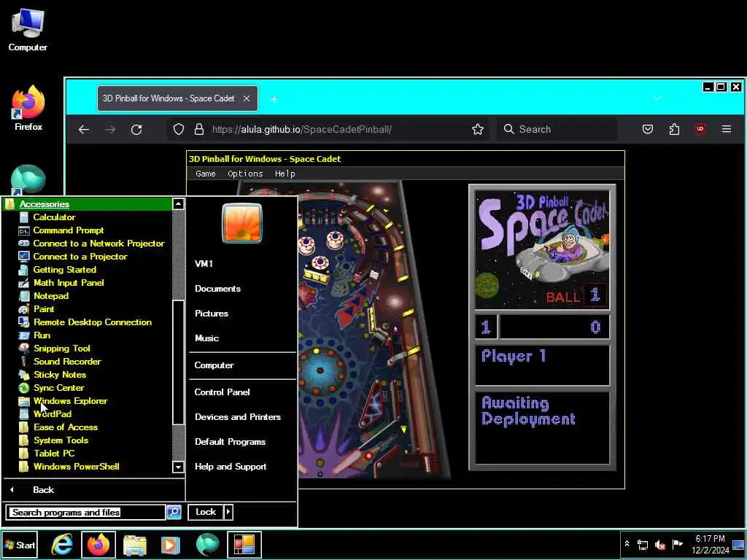Click the Firefox tracking protection shield
Screen dimensions: 747x560
point(179,130)
